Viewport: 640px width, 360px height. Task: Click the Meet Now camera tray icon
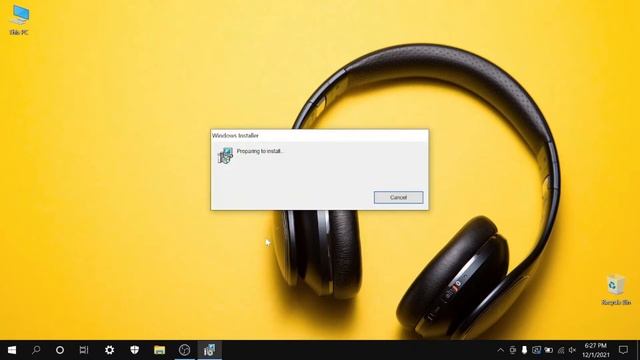(x=513, y=350)
